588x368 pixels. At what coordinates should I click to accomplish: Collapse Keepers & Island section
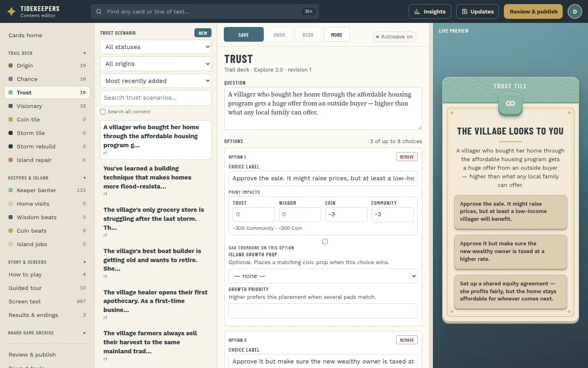(x=47, y=178)
